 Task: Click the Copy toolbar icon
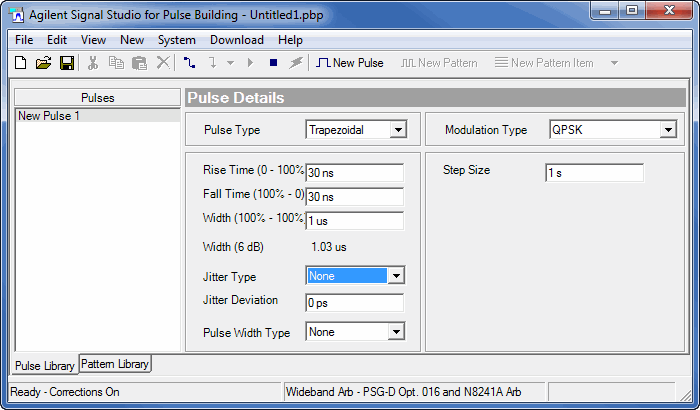point(116,63)
